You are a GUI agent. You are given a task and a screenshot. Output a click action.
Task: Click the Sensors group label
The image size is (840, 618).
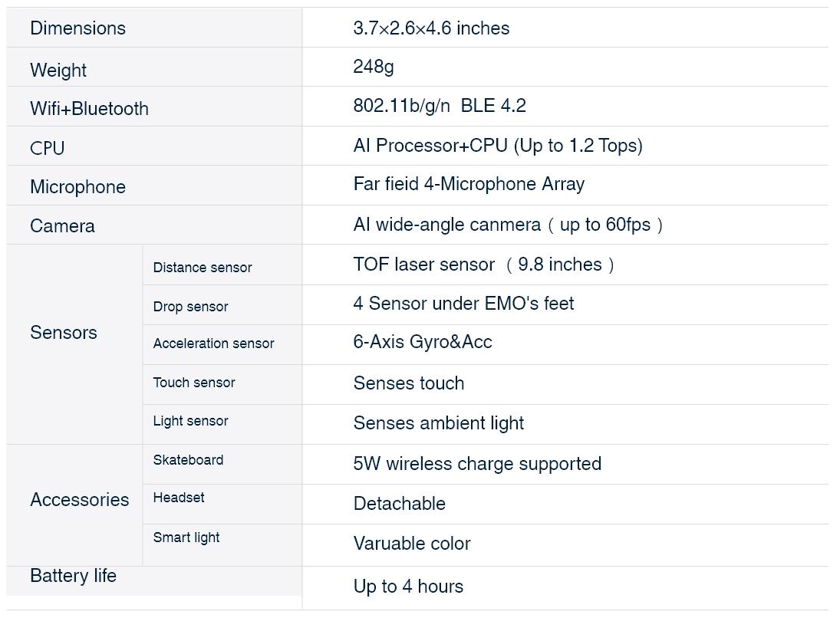click(x=64, y=333)
